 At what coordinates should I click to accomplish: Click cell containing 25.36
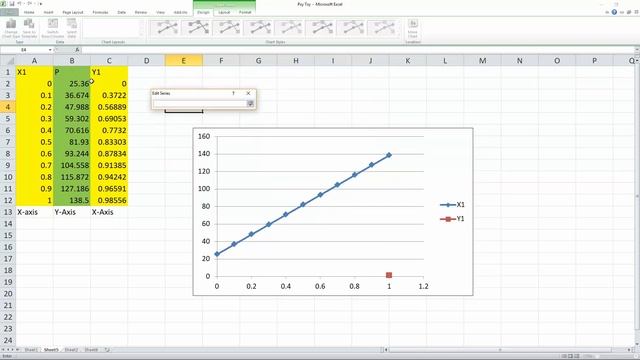pyautogui.click(x=72, y=84)
